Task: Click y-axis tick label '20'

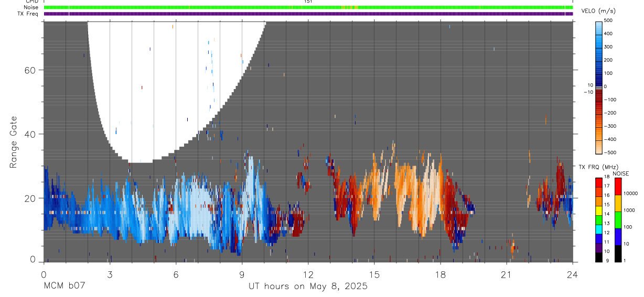Action: pos(30,198)
